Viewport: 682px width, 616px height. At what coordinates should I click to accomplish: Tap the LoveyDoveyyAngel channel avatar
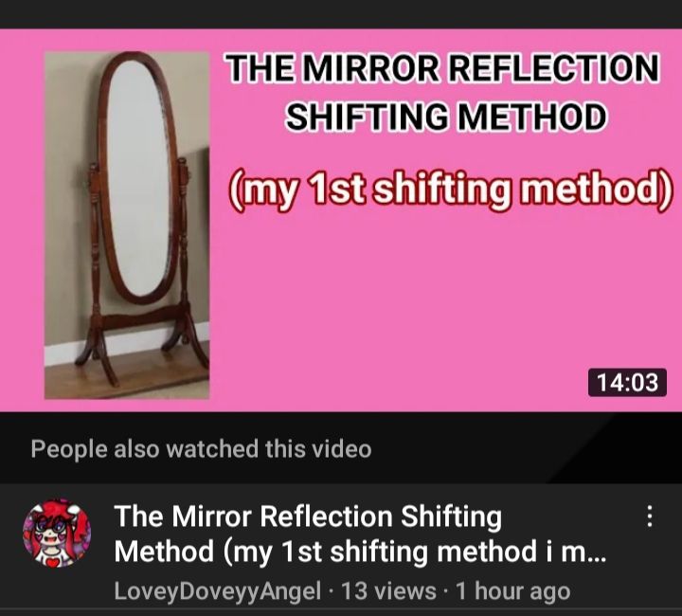[x=57, y=533]
